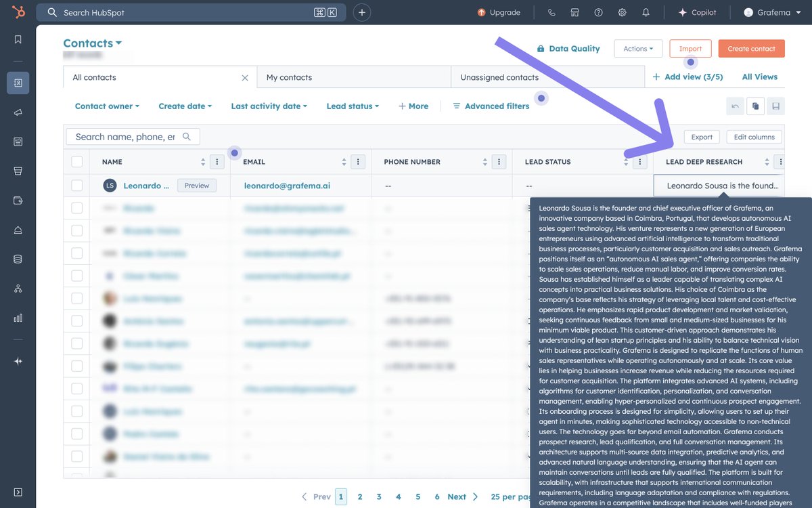812x508 pixels.
Task: Close the All contacts tab with X
Action: pos(245,78)
